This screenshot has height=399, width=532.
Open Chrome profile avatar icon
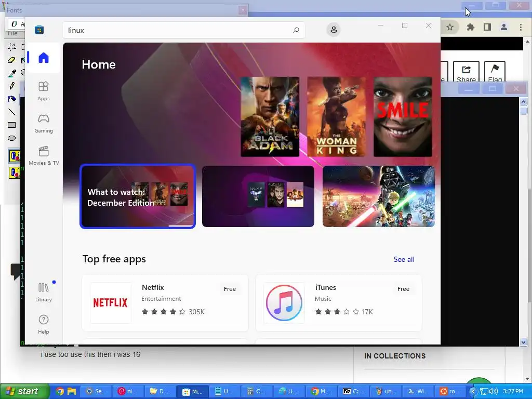(504, 27)
